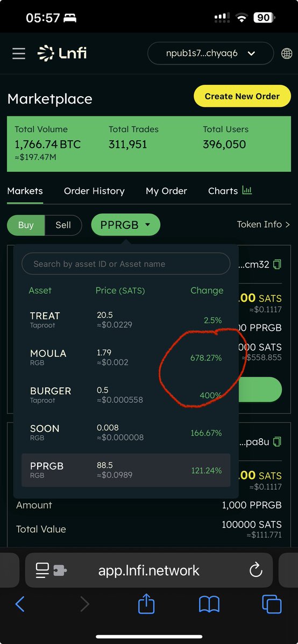Viewport: 298px width, 644px height.
Task: Open the Charts tab with bar icon
Action: tap(230, 191)
